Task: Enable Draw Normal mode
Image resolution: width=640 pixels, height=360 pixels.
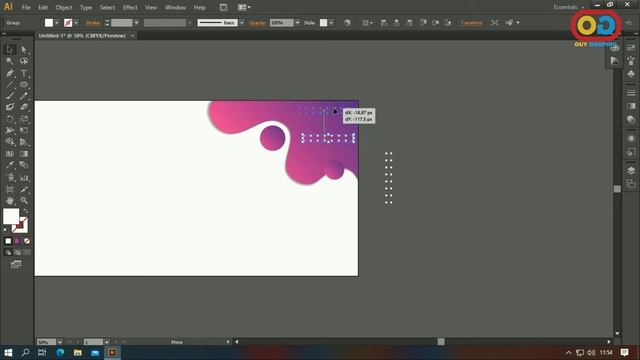Action: [8, 253]
